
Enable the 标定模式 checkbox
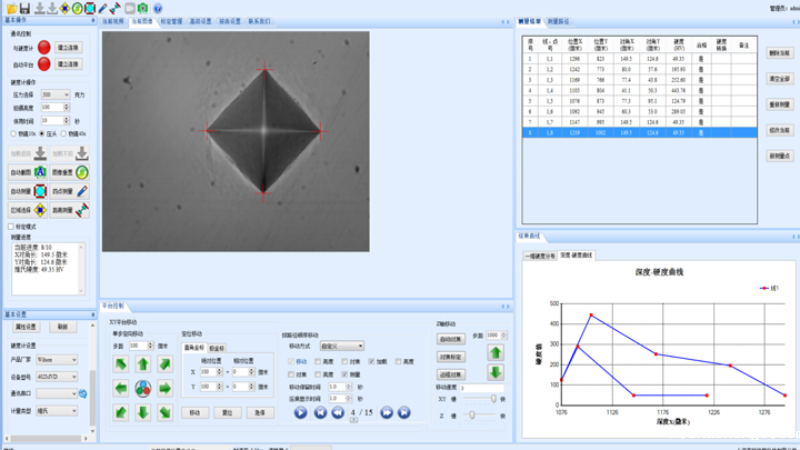12,226
